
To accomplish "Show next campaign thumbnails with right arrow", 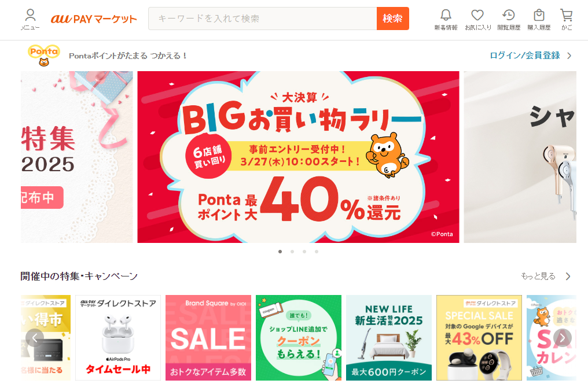I will (563, 338).
